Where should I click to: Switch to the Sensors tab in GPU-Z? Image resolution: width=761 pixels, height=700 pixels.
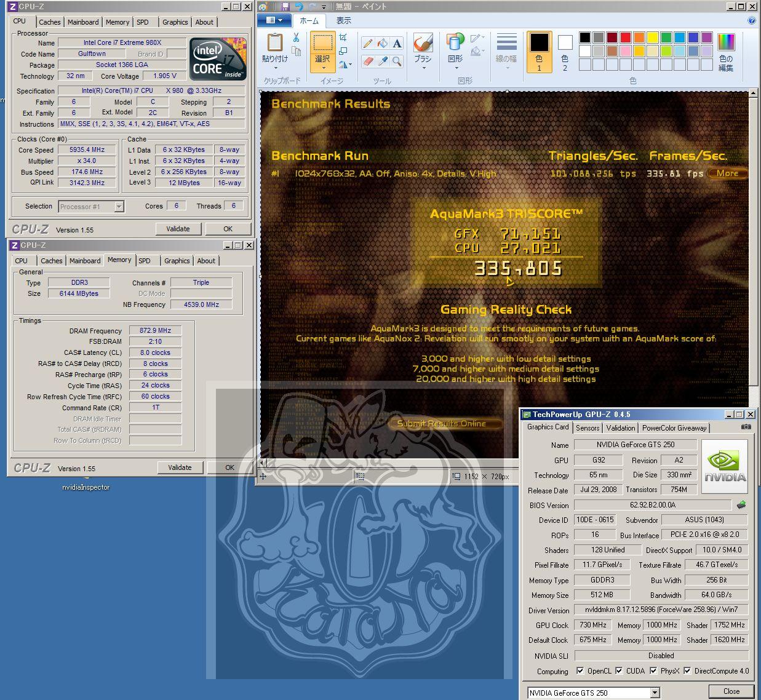[x=588, y=428]
